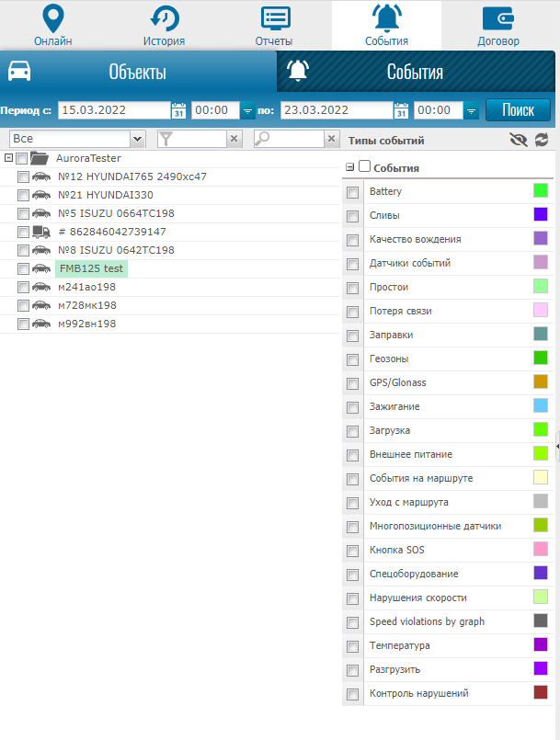
Task: Enable the Battery event checkbox
Action: point(353,192)
